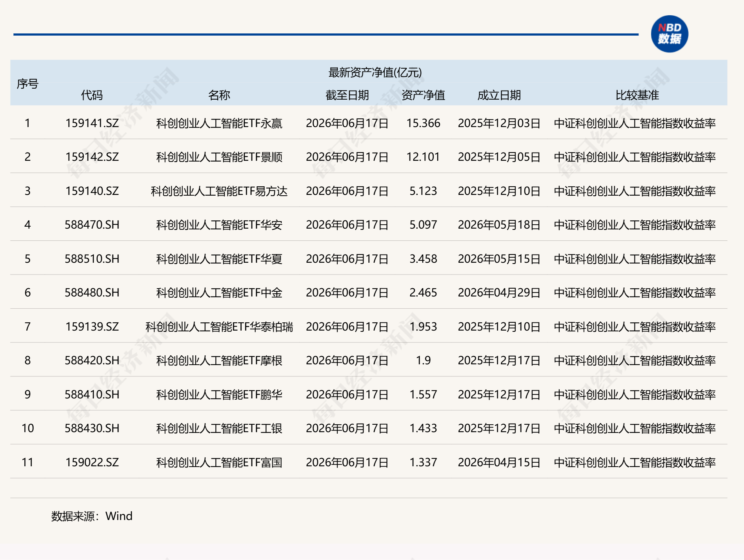744x560 pixels.
Task: Click fund code 588510.SH
Action: pyautogui.click(x=92, y=259)
